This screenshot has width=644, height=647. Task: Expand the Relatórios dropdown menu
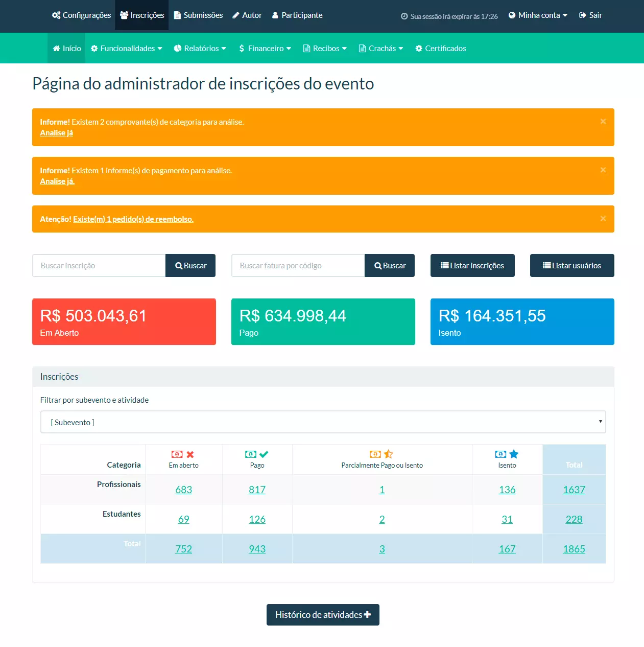coord(200,49)
